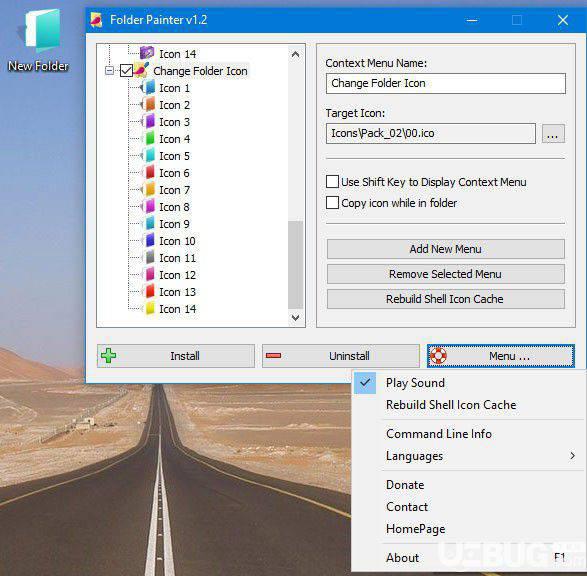
Task: Select the Donate menu entry
Action: point(405,485)
